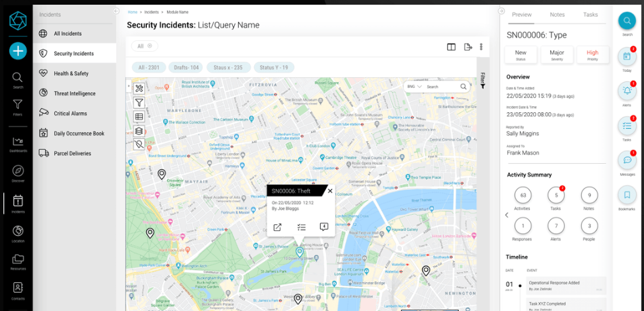
Task: Select the map pin near Grosvenor Square
Action: point(162,175)
